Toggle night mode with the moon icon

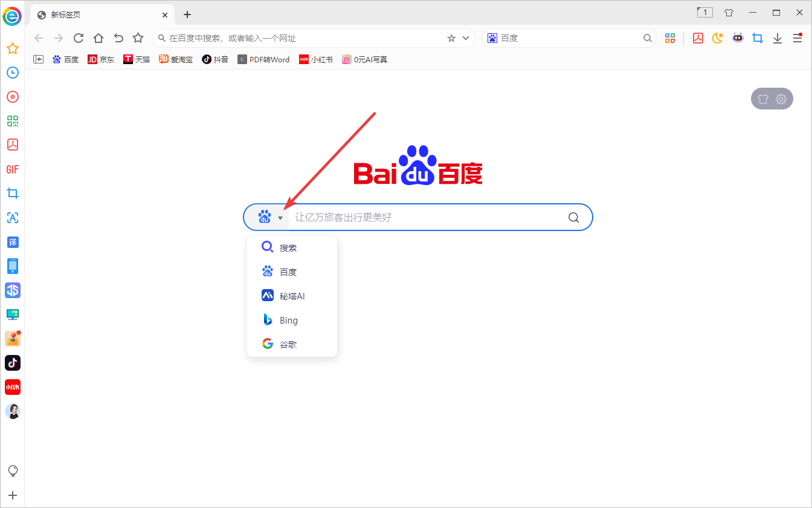pos(718,37)
